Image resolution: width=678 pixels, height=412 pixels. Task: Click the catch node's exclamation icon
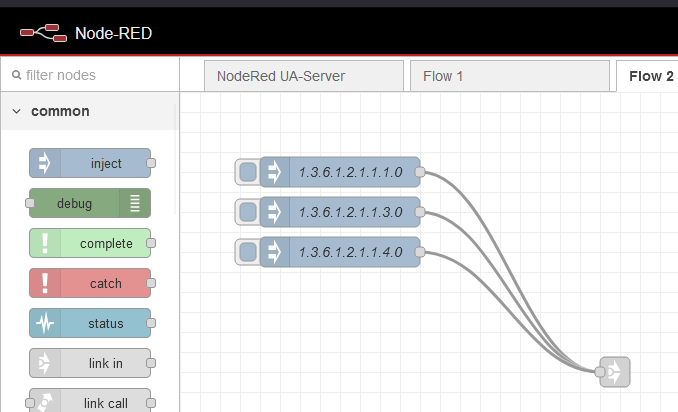pos(45,283)
